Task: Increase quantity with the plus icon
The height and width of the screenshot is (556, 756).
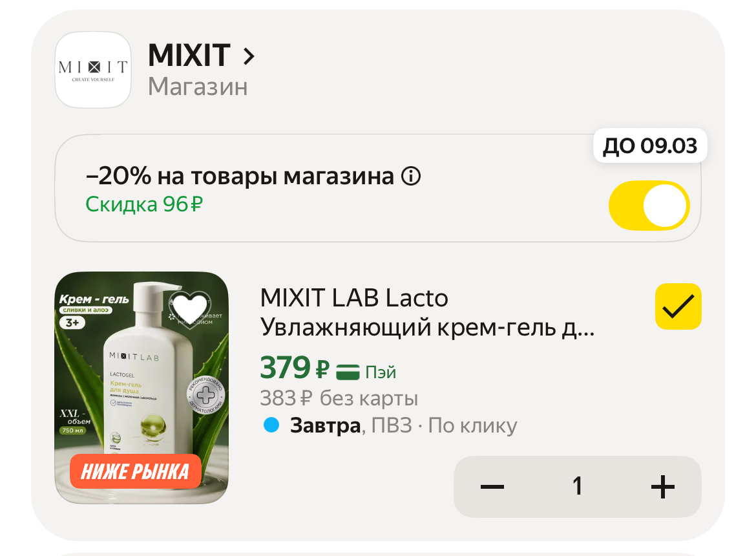Action: point(662,486)
